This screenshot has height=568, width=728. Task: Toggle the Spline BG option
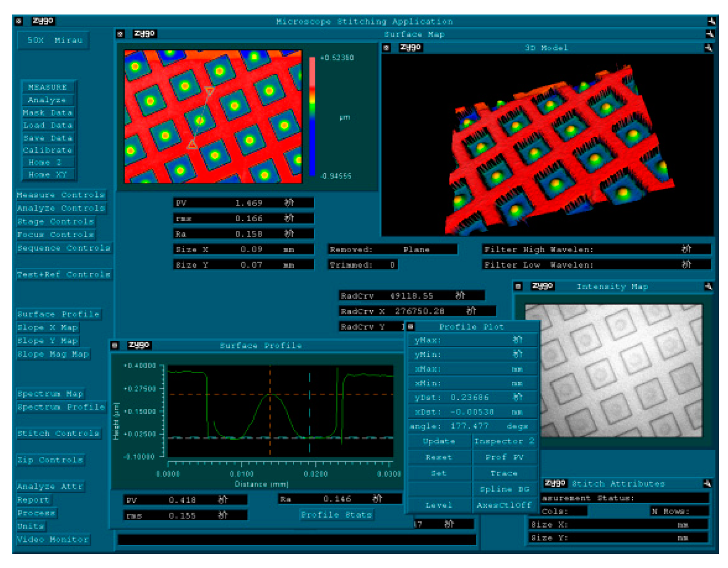(504, 489)
